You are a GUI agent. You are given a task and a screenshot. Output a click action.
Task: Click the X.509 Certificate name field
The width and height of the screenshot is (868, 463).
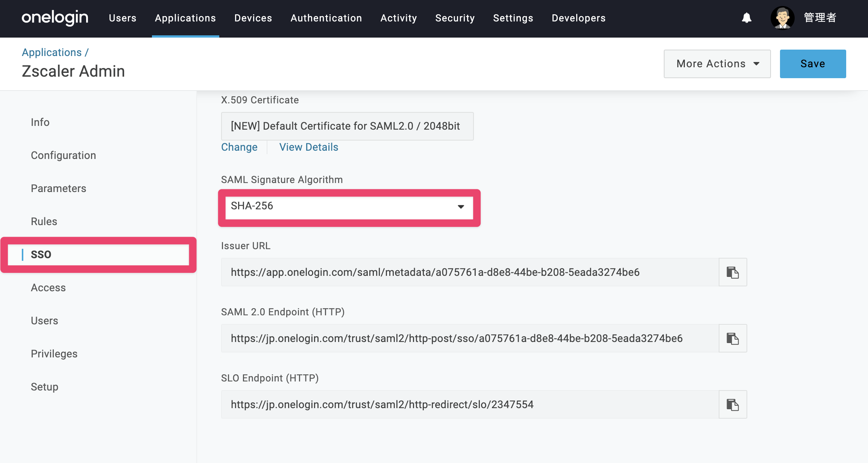pyautogui.click(x=347, y=126)
